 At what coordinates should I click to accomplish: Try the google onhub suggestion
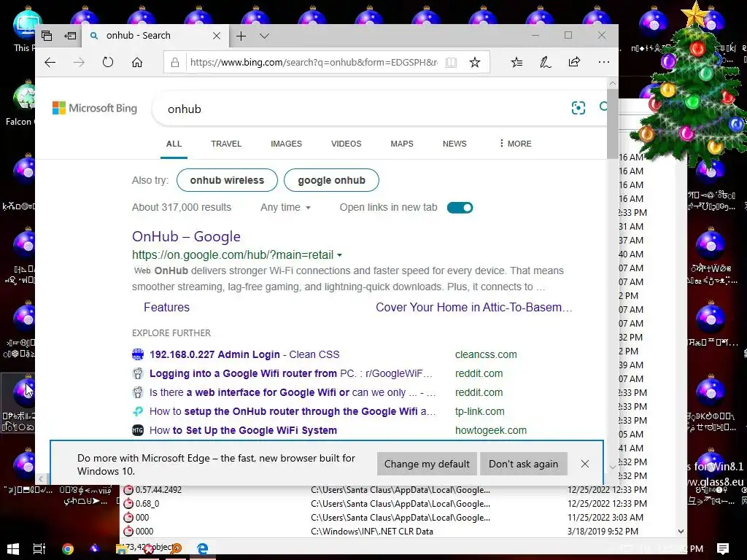coord(332,181)
